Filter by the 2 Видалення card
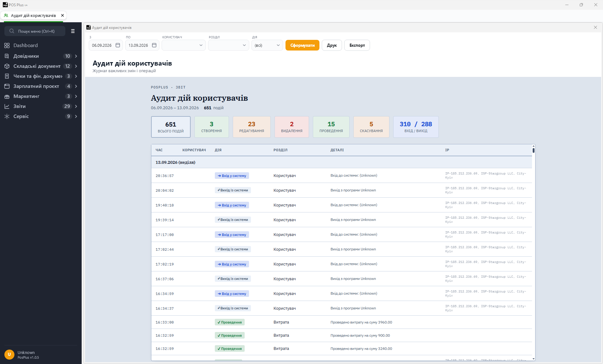603x364 pixels. (x=292, y=127)
